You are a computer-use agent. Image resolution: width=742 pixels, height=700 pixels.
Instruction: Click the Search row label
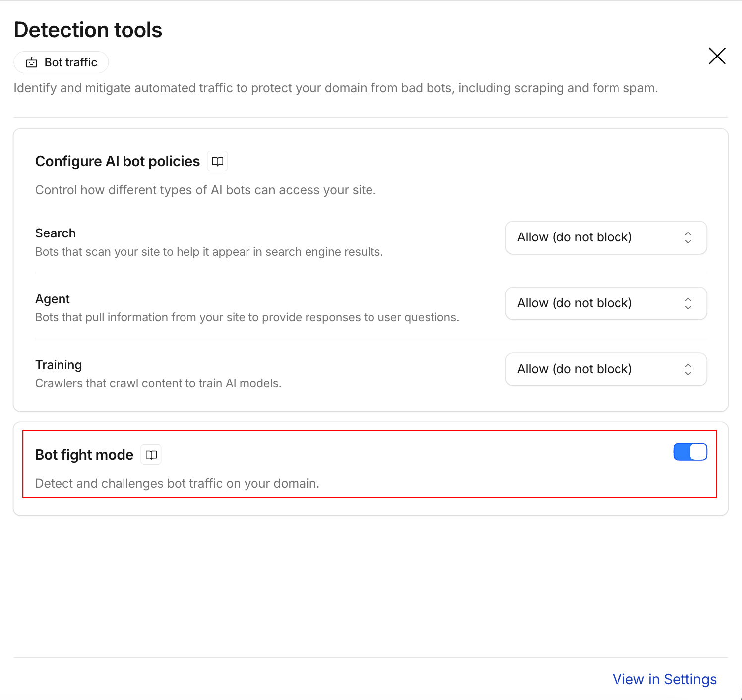[56, 233]
